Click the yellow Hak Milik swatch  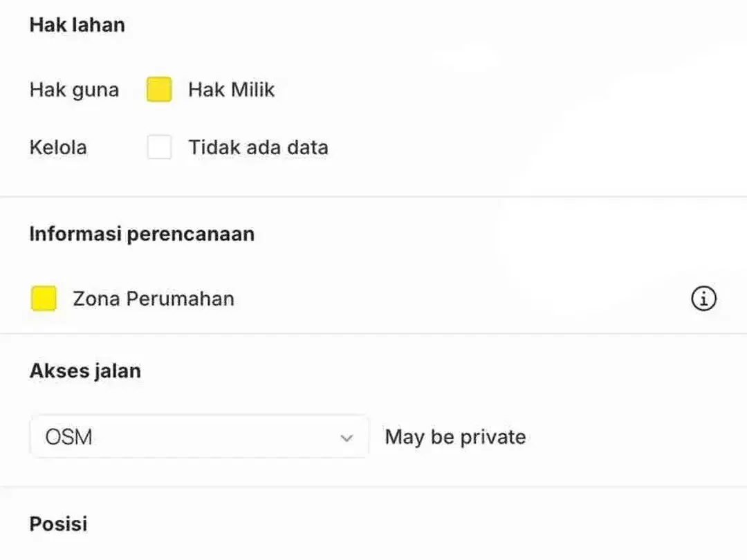[159, 89]
